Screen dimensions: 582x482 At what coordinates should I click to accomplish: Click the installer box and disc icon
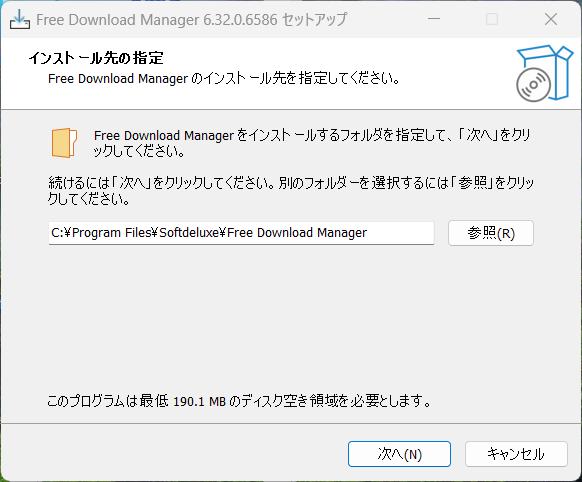pyautogui.click(x=544, y=73)
